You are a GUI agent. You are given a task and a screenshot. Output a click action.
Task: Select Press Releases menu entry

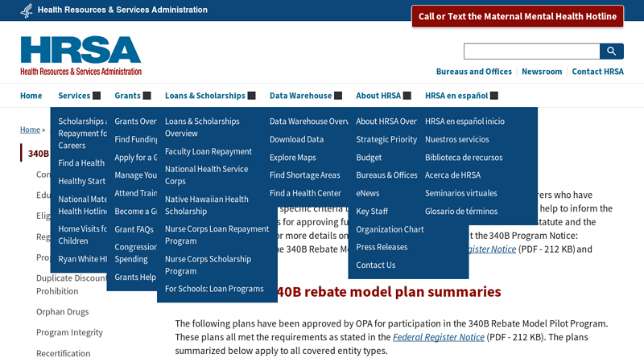coord(382,247)
